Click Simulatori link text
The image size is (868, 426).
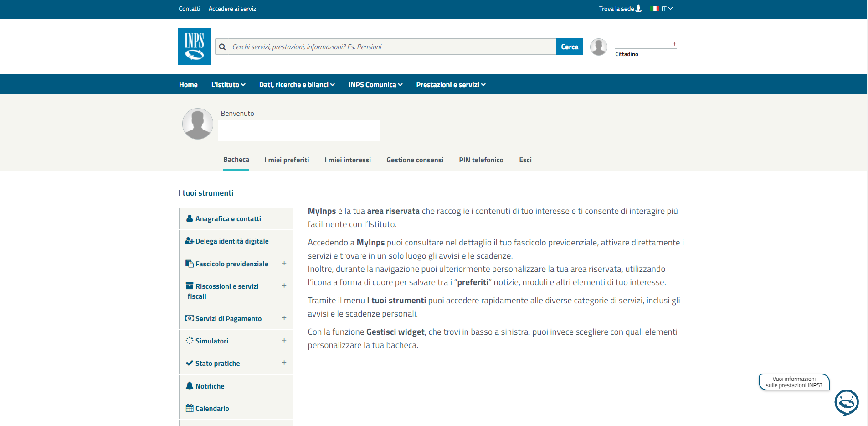212,341
